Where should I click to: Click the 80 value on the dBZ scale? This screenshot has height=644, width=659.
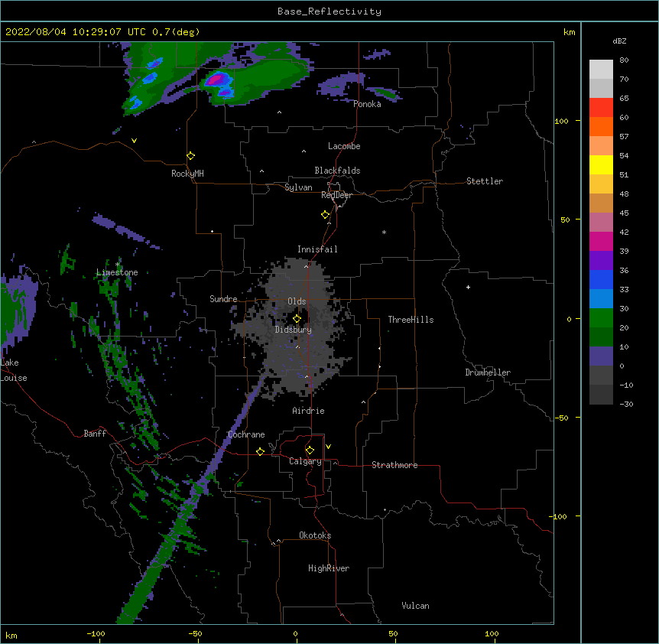click(624, 60)
